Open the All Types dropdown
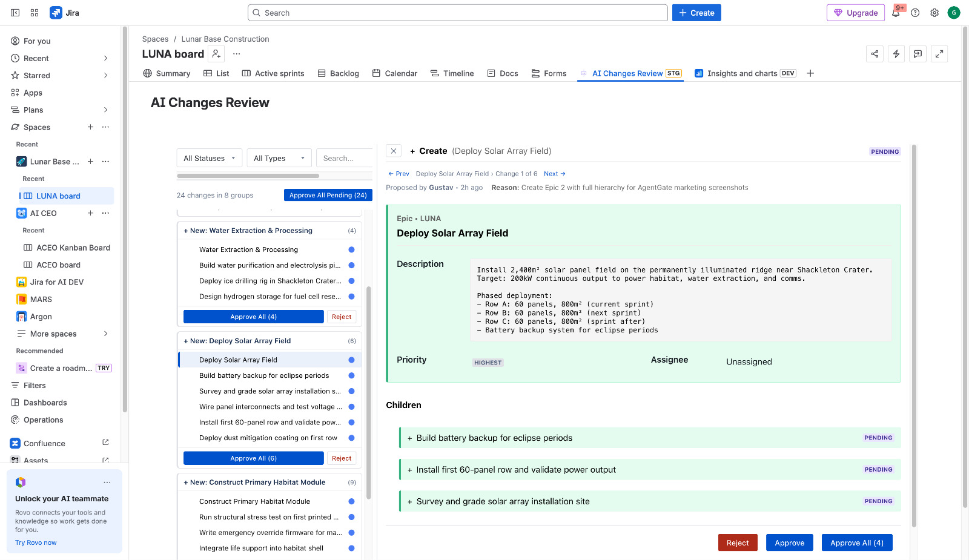The image size is (969, 560). 279,158
